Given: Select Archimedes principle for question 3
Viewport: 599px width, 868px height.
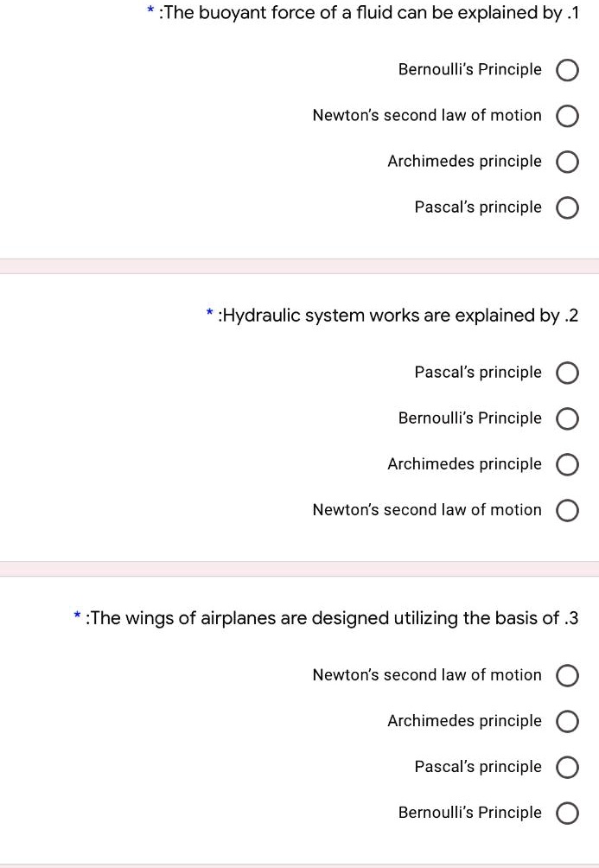Looking at the screenshot, I should pos(568,721).
